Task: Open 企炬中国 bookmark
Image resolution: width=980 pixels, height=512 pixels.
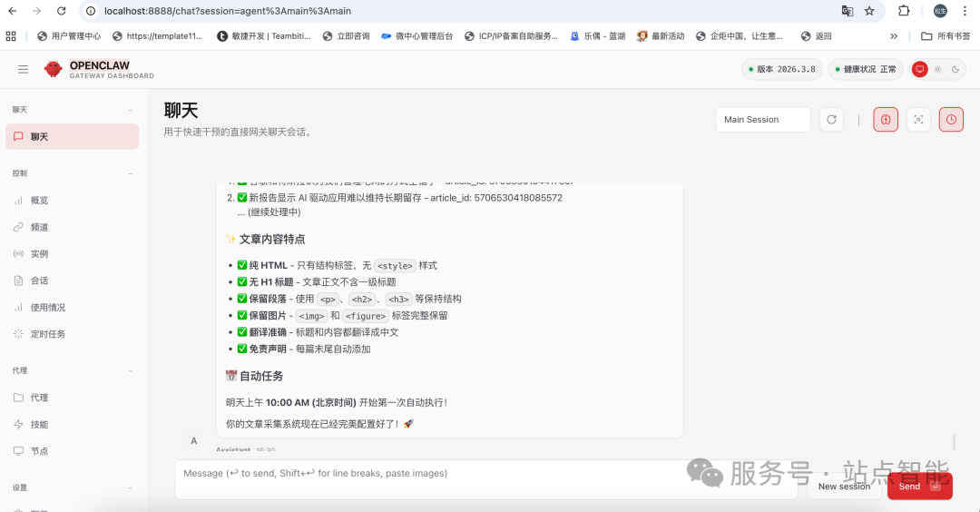Action: click(740, 36)
